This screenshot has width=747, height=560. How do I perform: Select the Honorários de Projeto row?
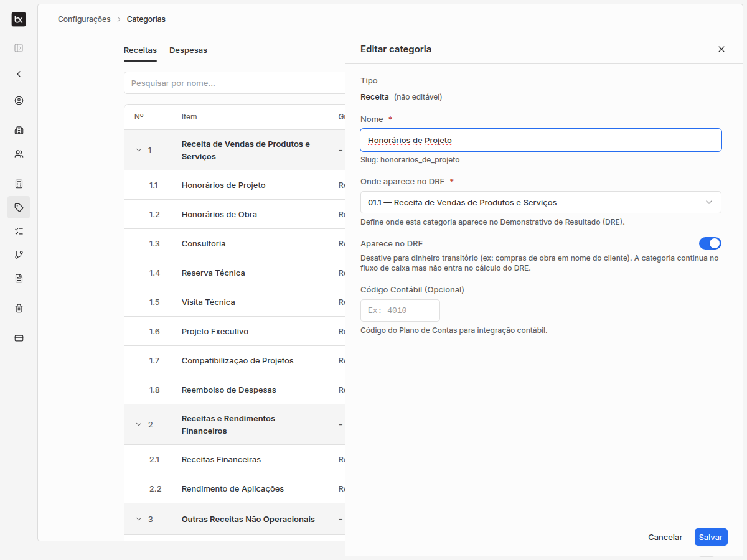pyautogui.click(x=235, y=185)
